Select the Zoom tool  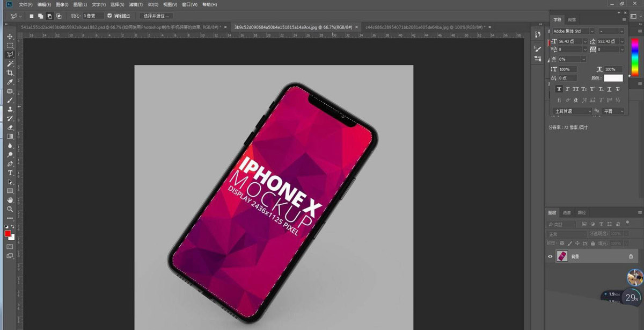click(x=10, y=209)
